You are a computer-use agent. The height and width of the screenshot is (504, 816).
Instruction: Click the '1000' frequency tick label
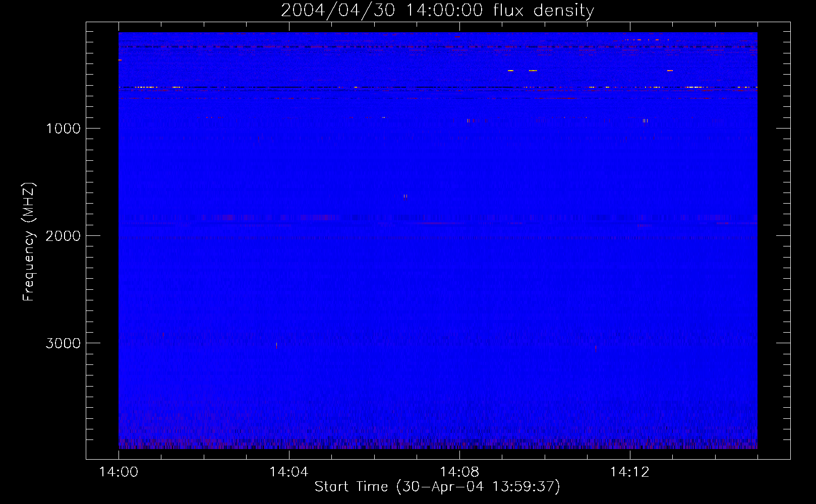(x=63, y=129)
